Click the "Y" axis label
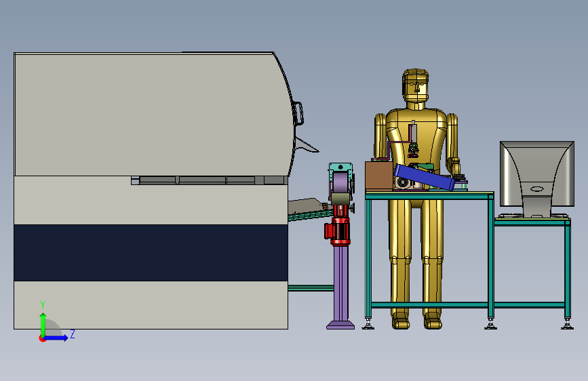Screen dimensions: 588x381 click(x=43, y=305)
